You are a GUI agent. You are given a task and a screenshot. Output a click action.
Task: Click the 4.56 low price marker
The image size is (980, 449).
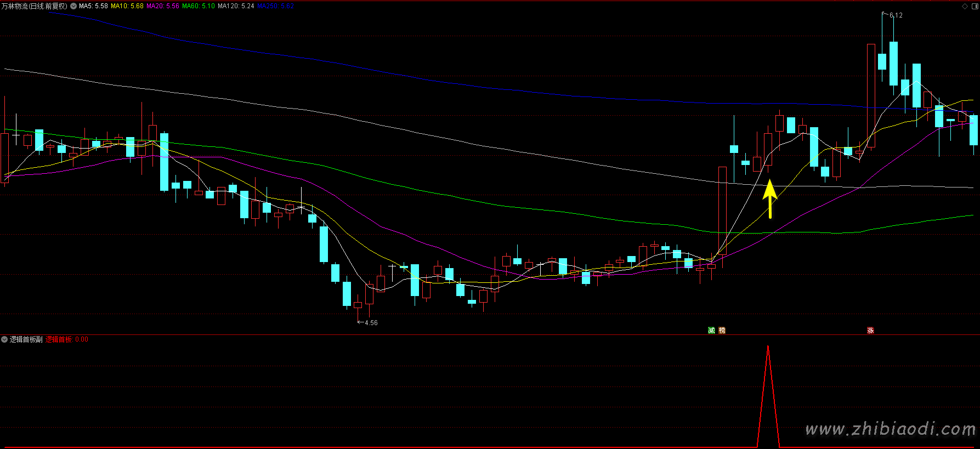[x=371, y=323]
